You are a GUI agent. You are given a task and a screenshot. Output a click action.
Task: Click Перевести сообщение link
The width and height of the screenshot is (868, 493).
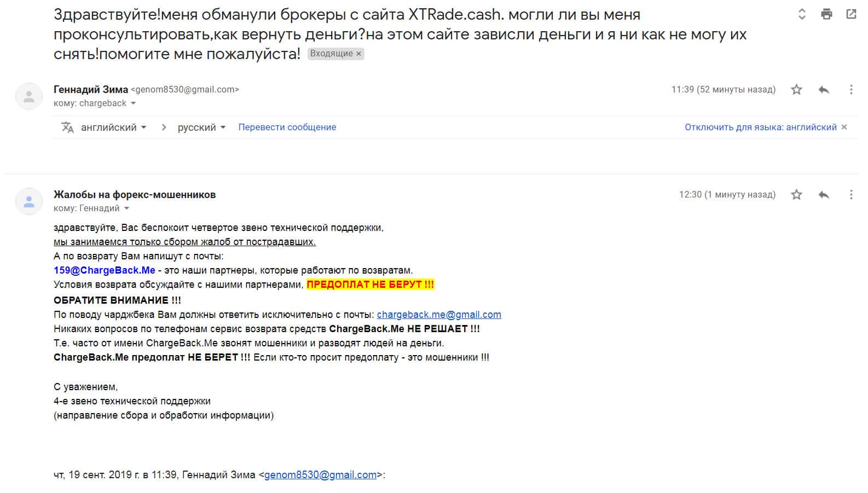287,127
